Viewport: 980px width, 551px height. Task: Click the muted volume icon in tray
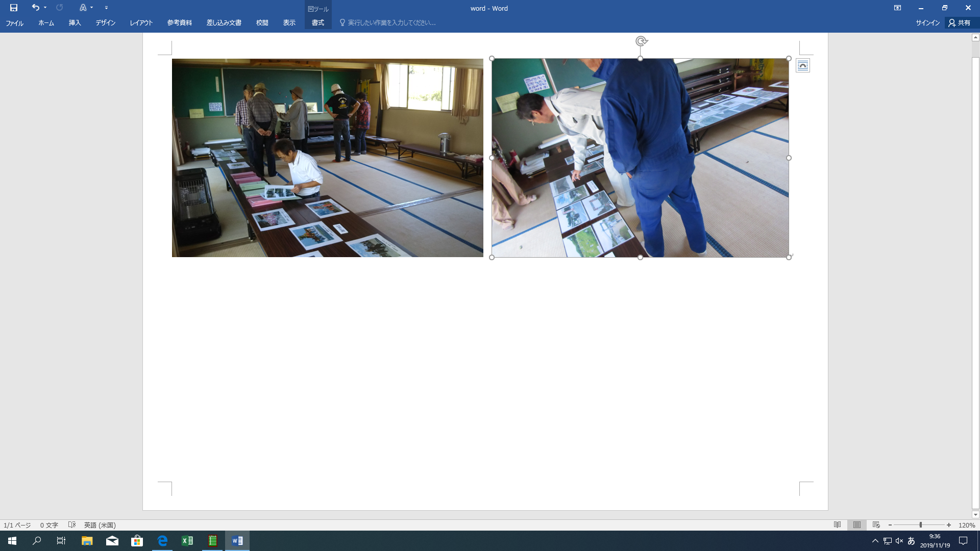899,541
